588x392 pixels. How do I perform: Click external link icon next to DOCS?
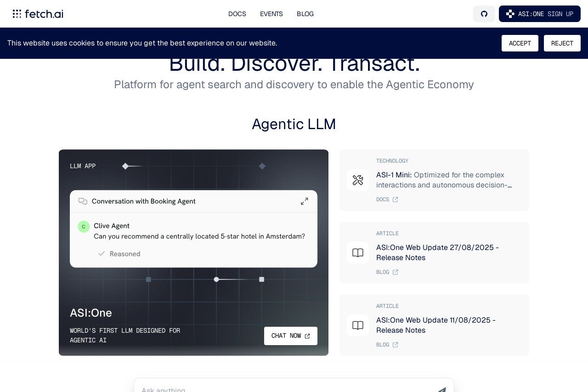click(395, 199)
